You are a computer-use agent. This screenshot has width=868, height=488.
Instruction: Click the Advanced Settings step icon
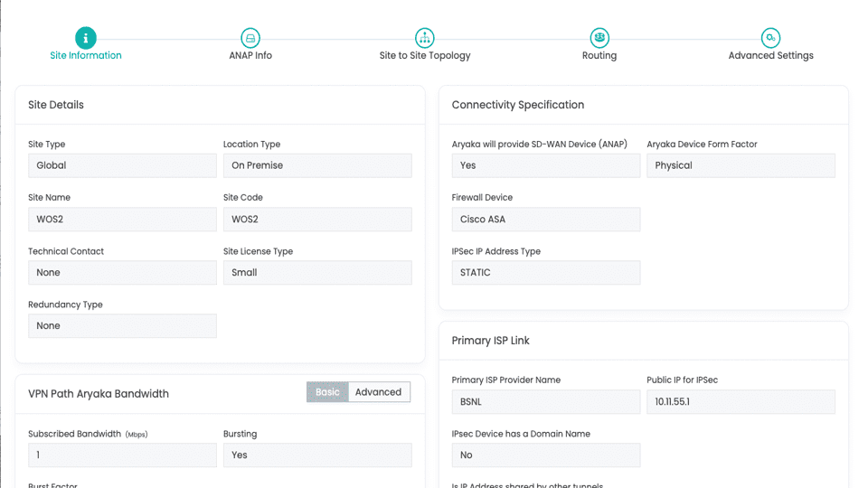770,38
